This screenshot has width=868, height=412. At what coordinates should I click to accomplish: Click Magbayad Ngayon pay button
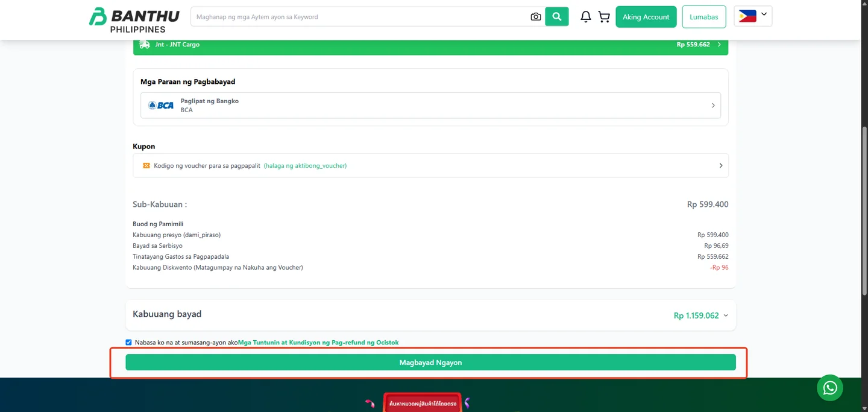(x=430, y=363)
